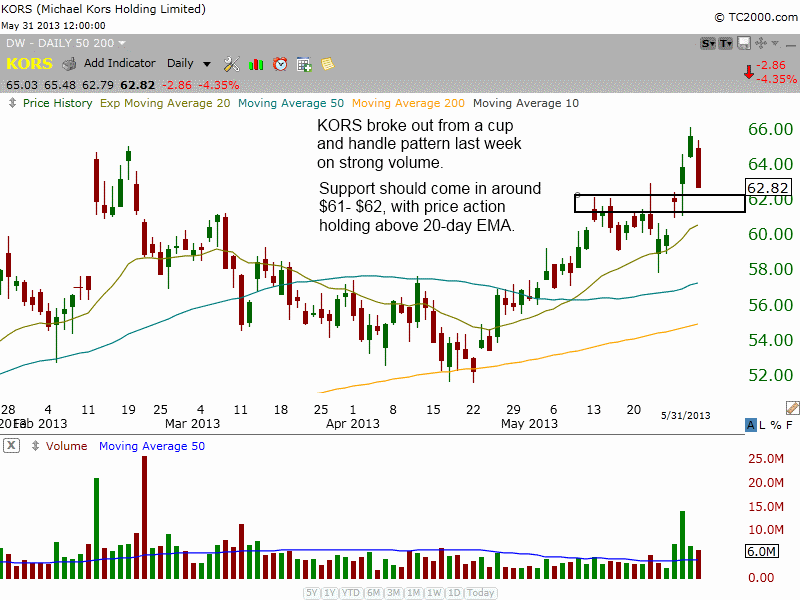
Task: Click the green-red bar chart style icon
Action: click(x=256, y=64)
